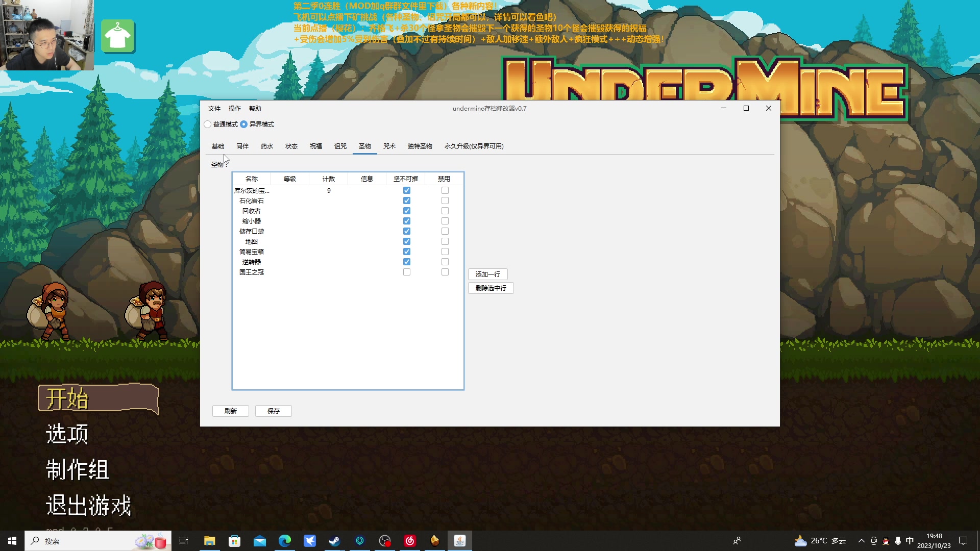Open Microsoft Store from the taskbar
Image resolution: width=980 pixels, height=551 pixels.
[234, 541]
